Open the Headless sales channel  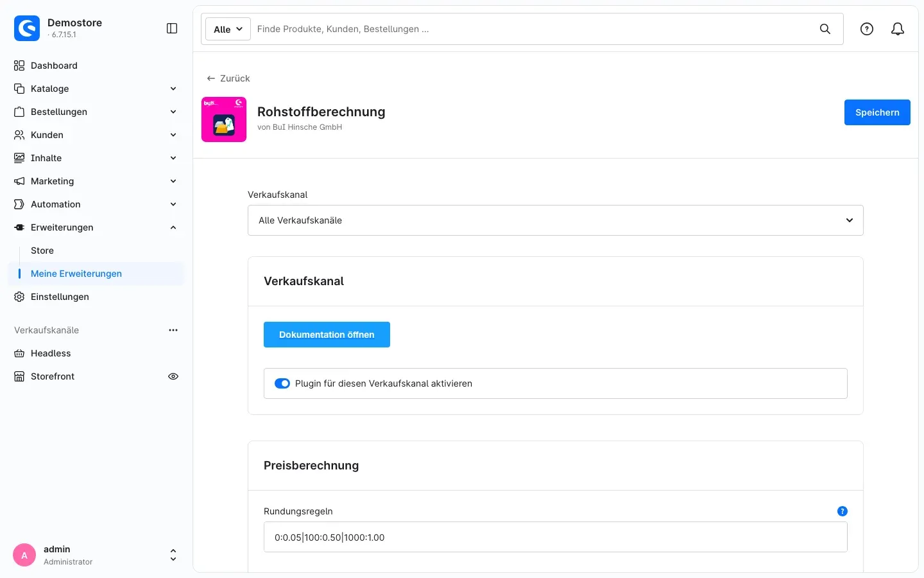96,353
